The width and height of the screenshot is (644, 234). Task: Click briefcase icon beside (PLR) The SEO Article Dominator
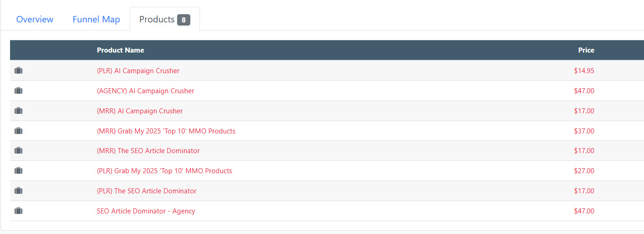click(x=18, y=191)
